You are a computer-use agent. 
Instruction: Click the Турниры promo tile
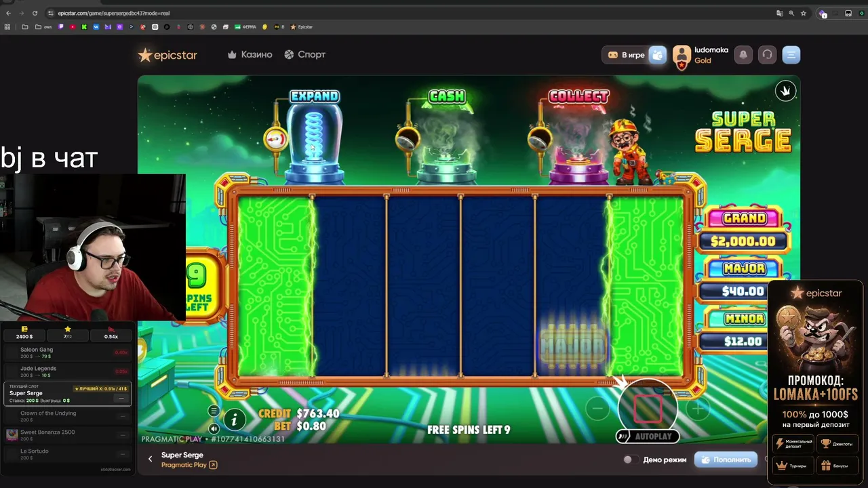[793, 466]
